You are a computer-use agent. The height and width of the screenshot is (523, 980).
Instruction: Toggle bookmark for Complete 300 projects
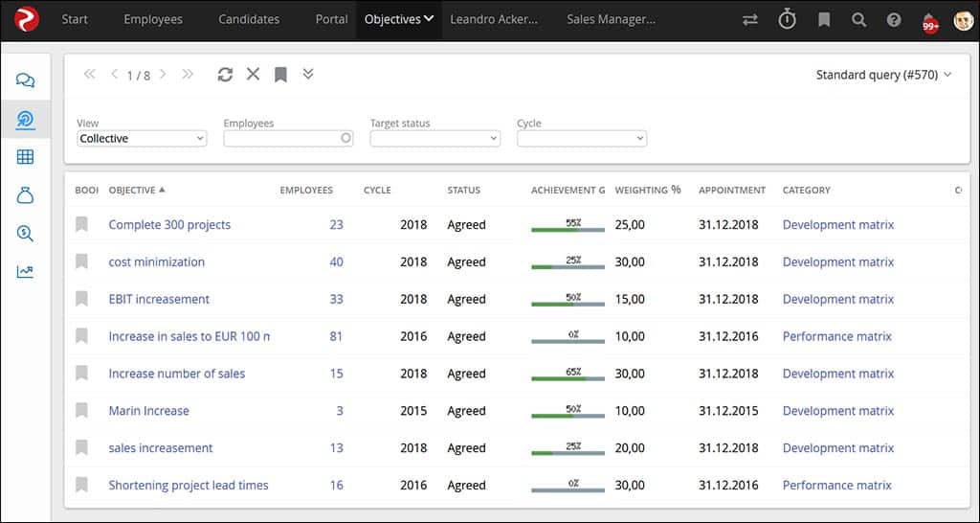click(82, 224)
